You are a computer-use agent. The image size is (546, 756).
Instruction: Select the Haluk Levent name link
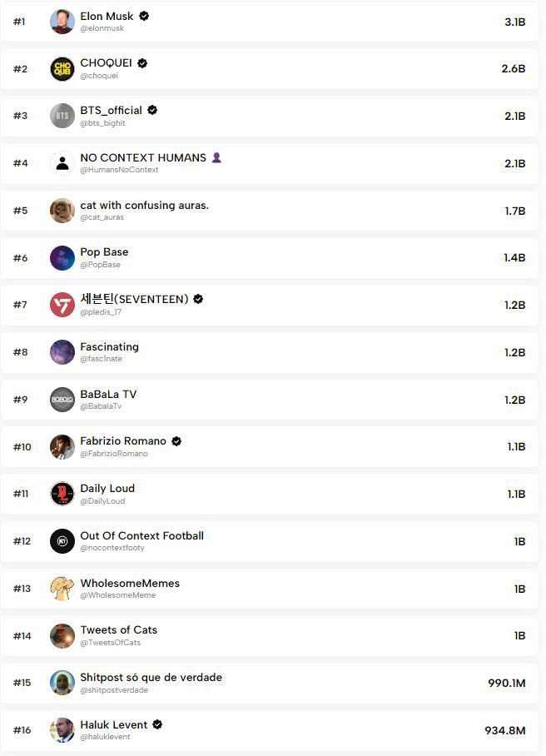113,724
